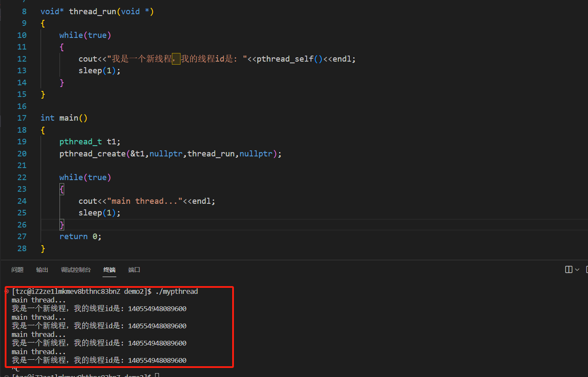
Task: Click the pthread_t t1; declaration
Action: pyautogui.click(x=90, y=142)
